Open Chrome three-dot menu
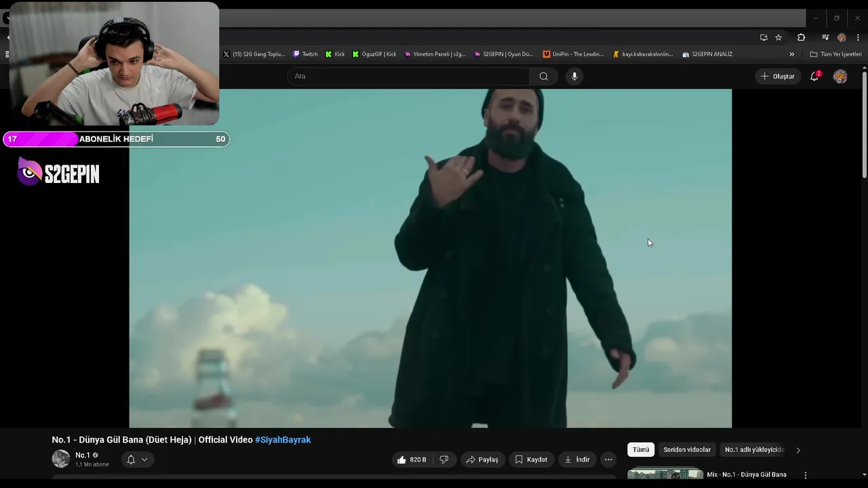Image resolution: width=868 pixels, height=488 pixels. (x=858, y=37)
